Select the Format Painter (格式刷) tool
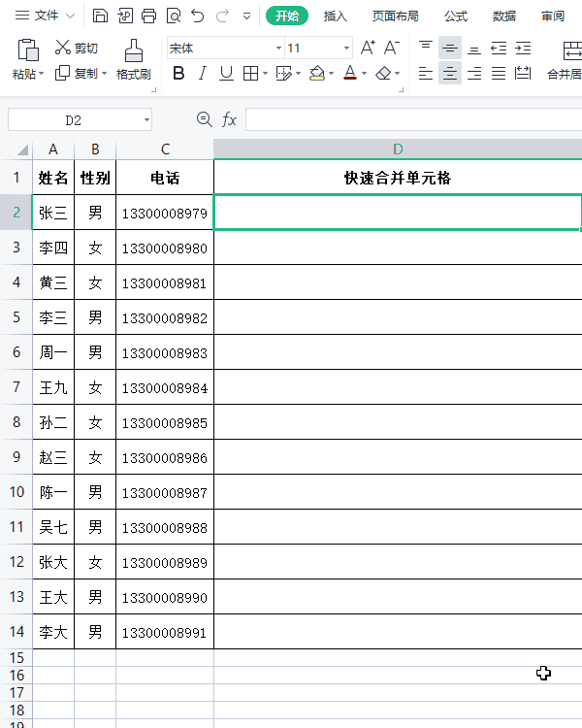 134,59
